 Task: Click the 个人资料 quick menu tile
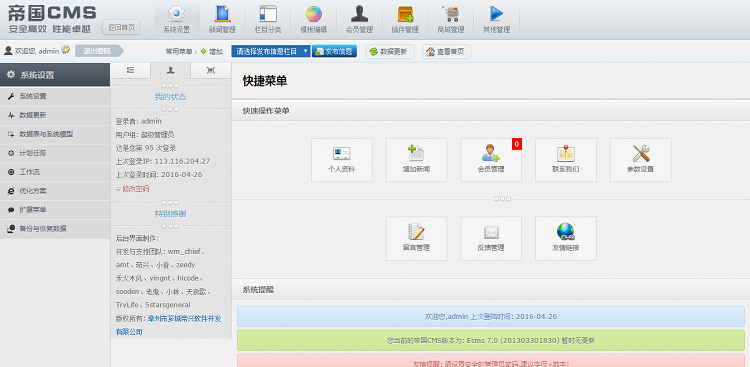pos(342,160)
